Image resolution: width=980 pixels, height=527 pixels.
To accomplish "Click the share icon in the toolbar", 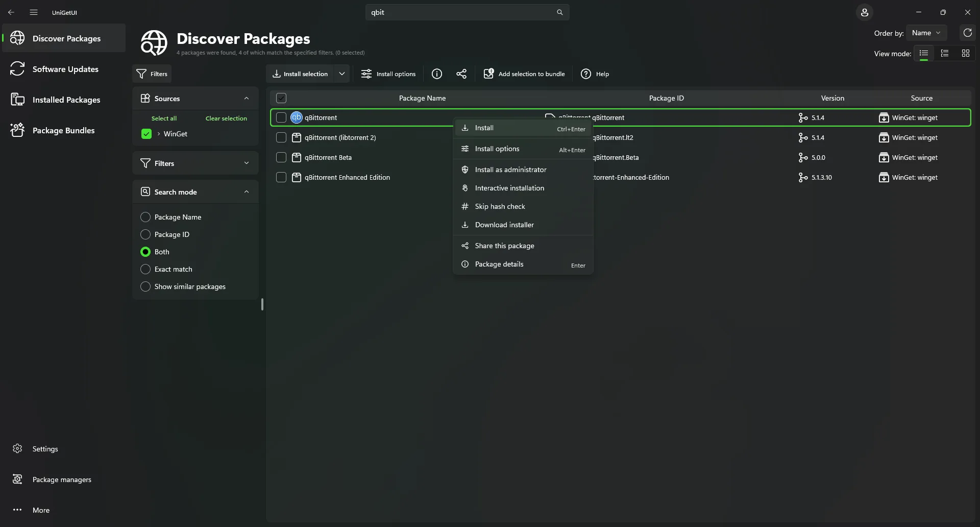I will [x=461, y=74].
